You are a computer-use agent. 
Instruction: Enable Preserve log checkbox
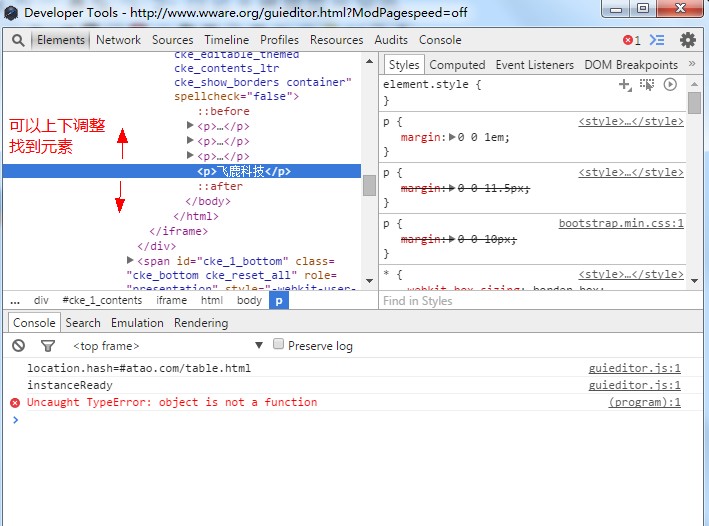tap(279, 345)
